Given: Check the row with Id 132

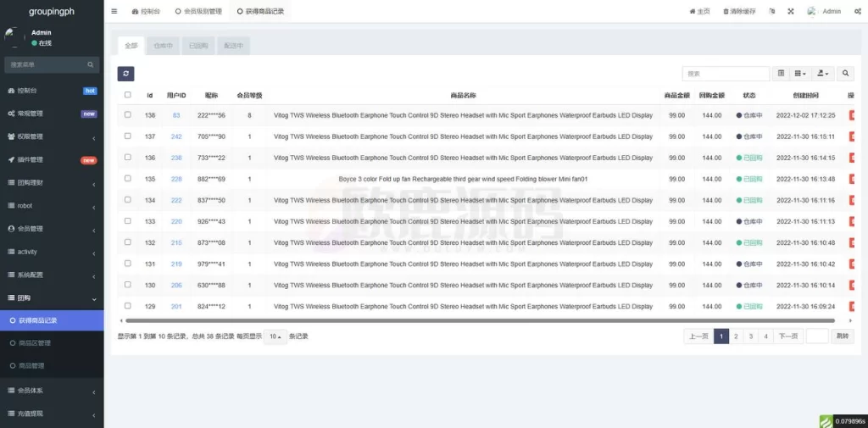Looking at the screenshot, I should click(128, 242).
